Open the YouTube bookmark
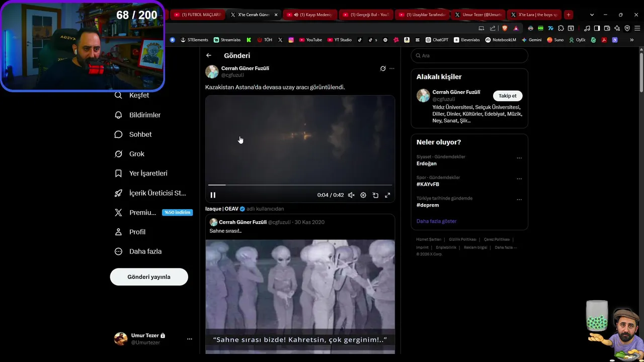Screen dimensions: 644x362 pos(310,40)
